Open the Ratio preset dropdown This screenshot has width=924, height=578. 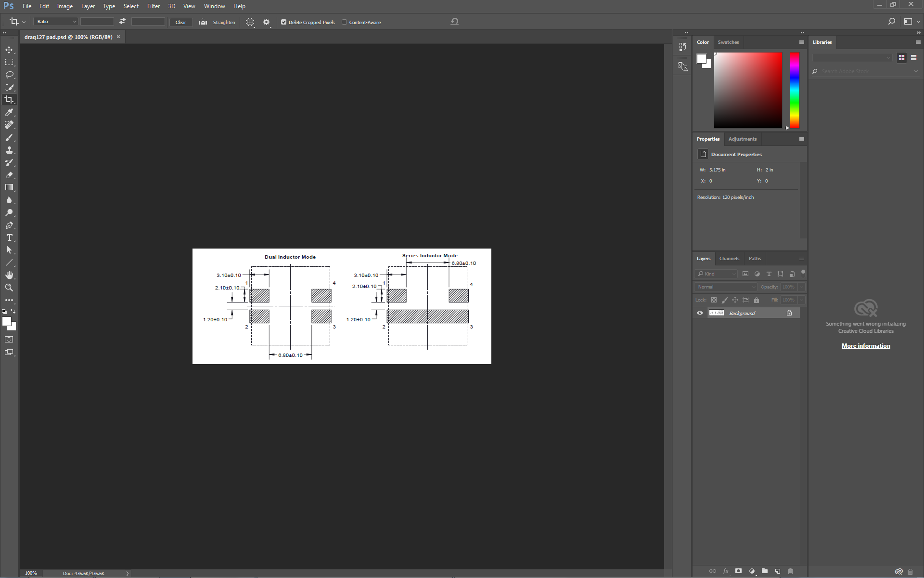pos(56,22)
